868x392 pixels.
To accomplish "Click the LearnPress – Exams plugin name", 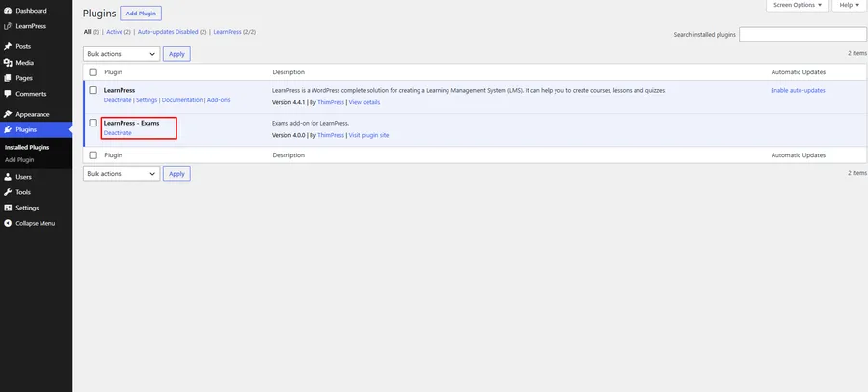I will pyautogui.click(x=132, y=123).
